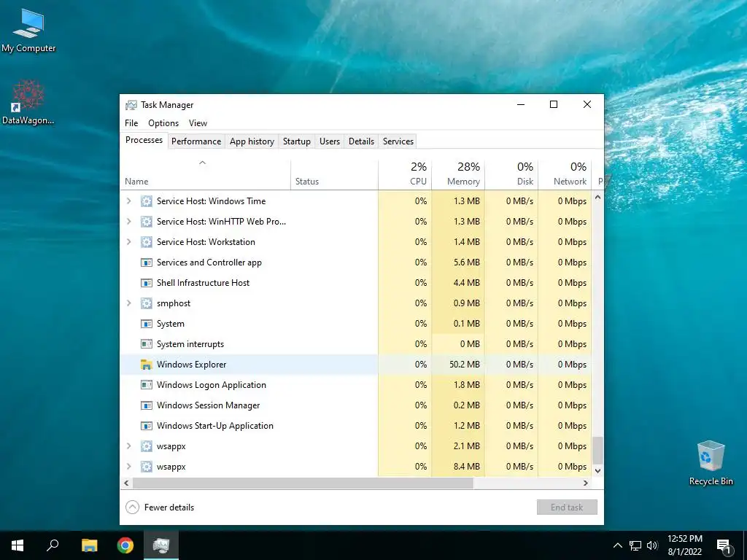Collapse view with Fewer details chevron
Viewport: 747px width, 560px height.
click(133, 507)
